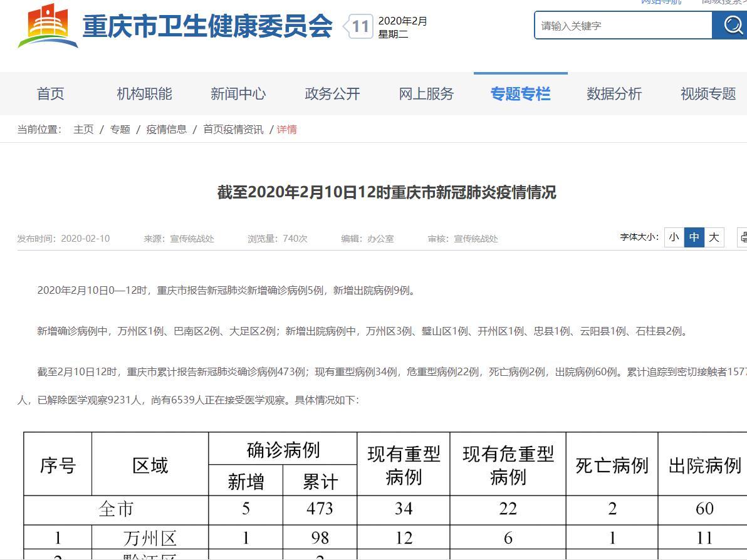Open the 机构职能 navigation tab
This screenshot has height=560, width=747.
pyautogui.click(x=144, y=94)
